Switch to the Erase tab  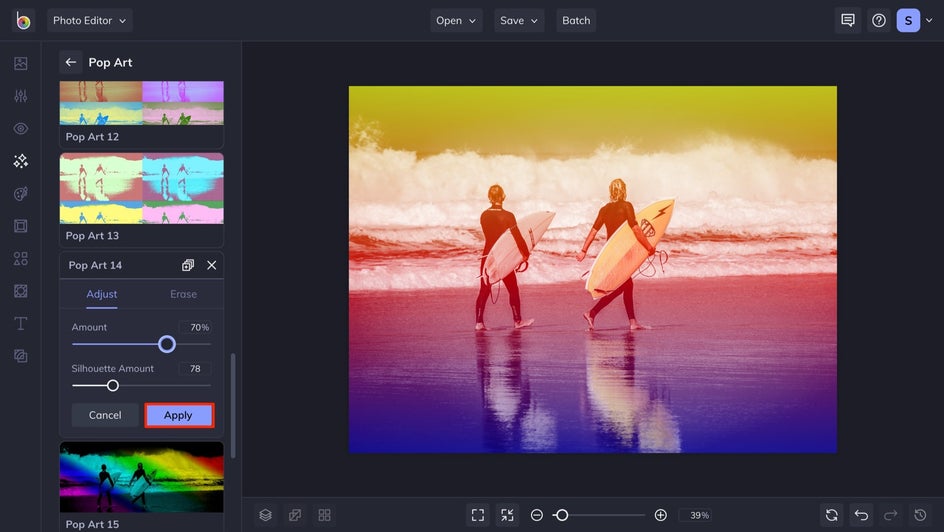tap(183, 294)
